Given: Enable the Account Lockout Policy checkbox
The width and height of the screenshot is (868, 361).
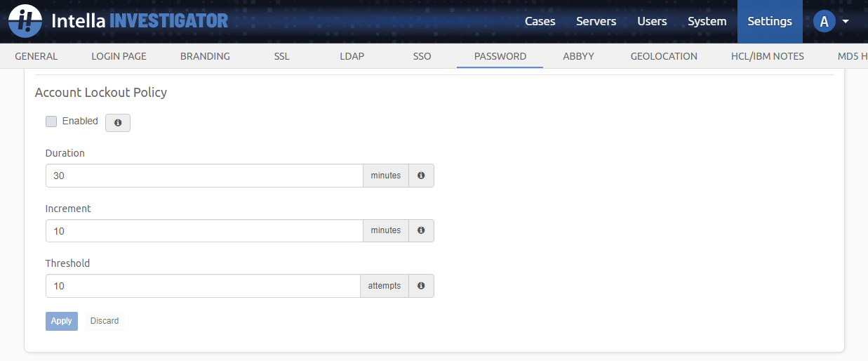Looking at the screenshot, I should coord(51,122).
